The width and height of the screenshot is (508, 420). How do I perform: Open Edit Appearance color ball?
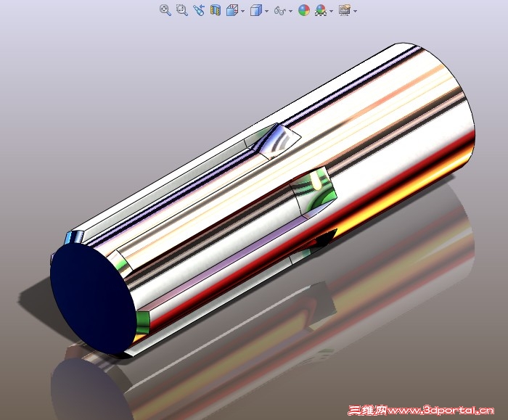pyautogui.click(x=304, y=10)
